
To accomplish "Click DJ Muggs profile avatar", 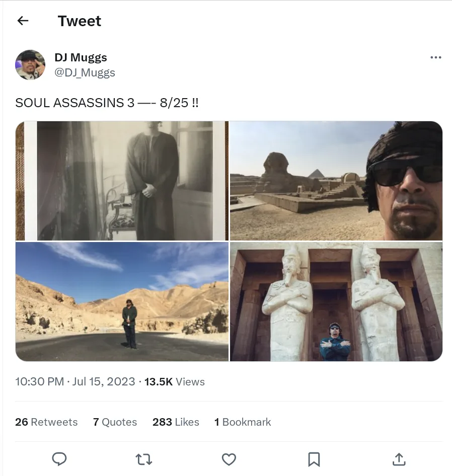I will click(x=30, y=65).
